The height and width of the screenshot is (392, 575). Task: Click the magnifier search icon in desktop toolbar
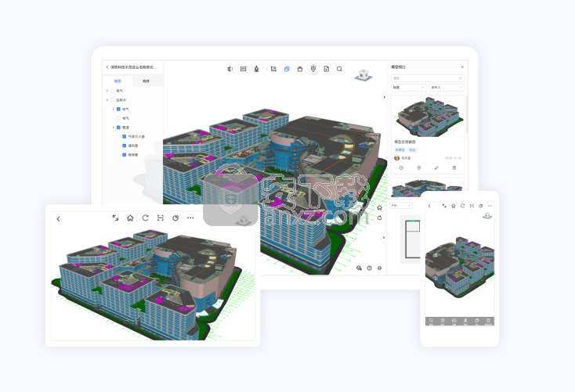pyautogui.click(x=339, y=69)
